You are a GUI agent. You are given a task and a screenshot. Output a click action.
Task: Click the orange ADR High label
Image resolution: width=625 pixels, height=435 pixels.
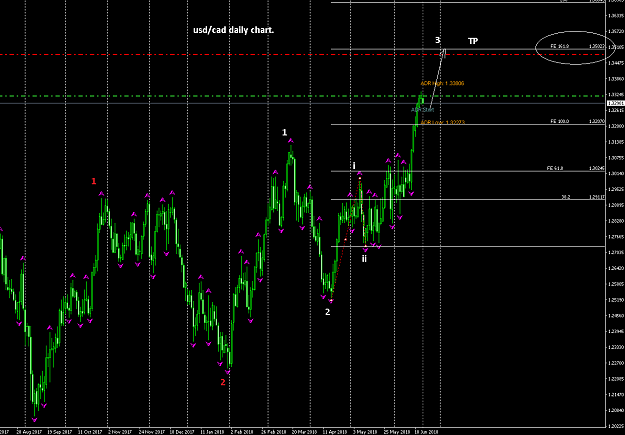[442, 83]
